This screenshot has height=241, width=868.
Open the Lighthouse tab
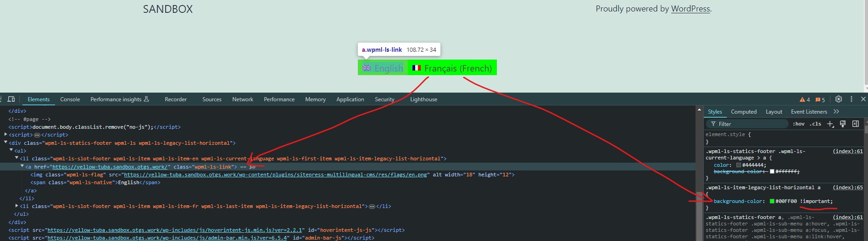(x=423, y=99)
